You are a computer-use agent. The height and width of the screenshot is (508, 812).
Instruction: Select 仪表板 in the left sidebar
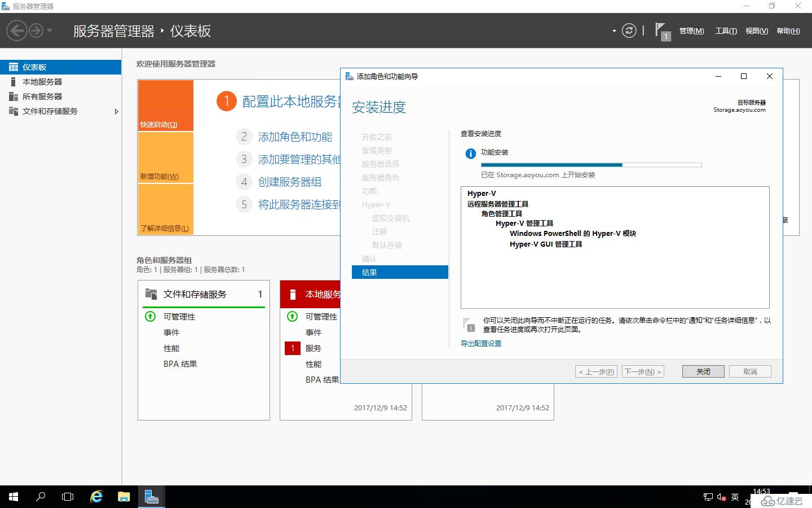pos(60,67)
